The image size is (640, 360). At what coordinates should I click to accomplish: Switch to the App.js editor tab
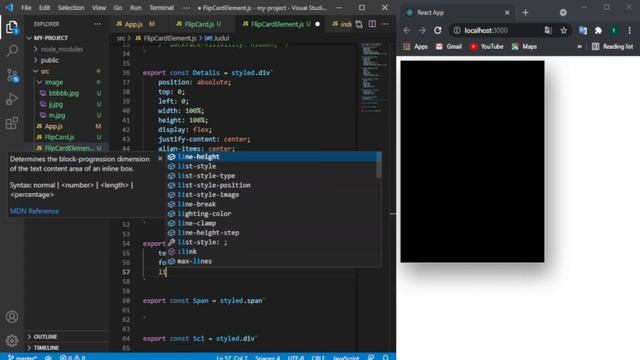click(x=135, y=24)
